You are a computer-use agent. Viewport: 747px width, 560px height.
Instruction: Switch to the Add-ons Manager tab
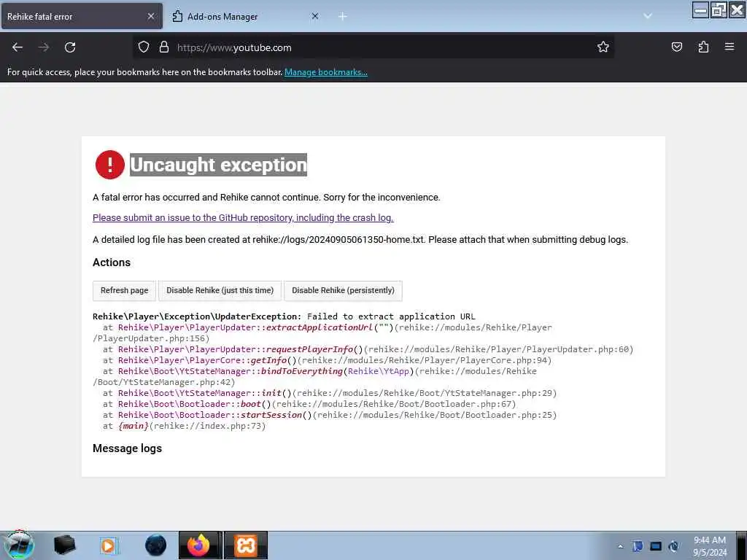point(245,16)
